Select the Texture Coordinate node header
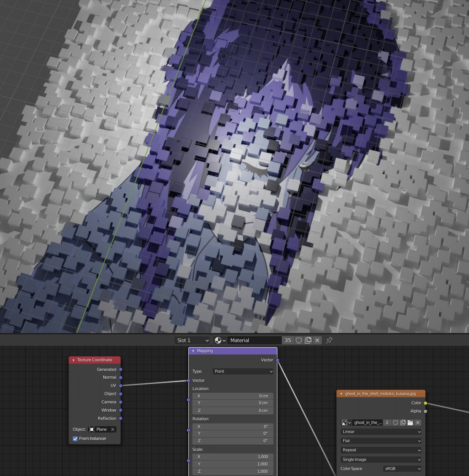The image size is (469, 476). click(x=95, y=360)
